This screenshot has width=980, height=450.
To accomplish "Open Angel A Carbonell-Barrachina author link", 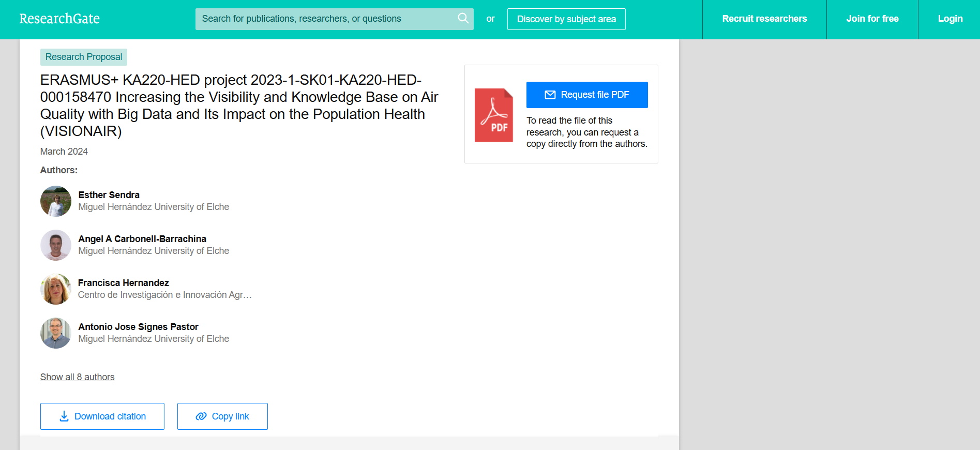I will tap(142, 239).
